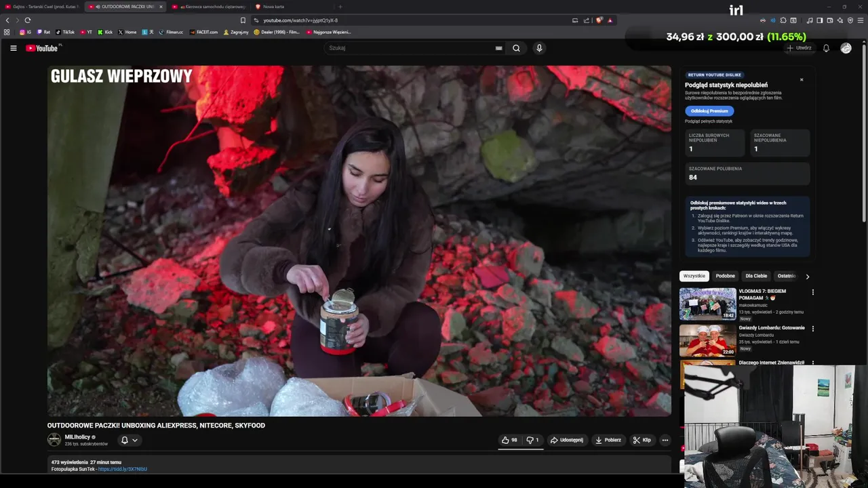
Task: Open the 'Zagraj.my' bookmark
Action: click(x=236, y=32)
